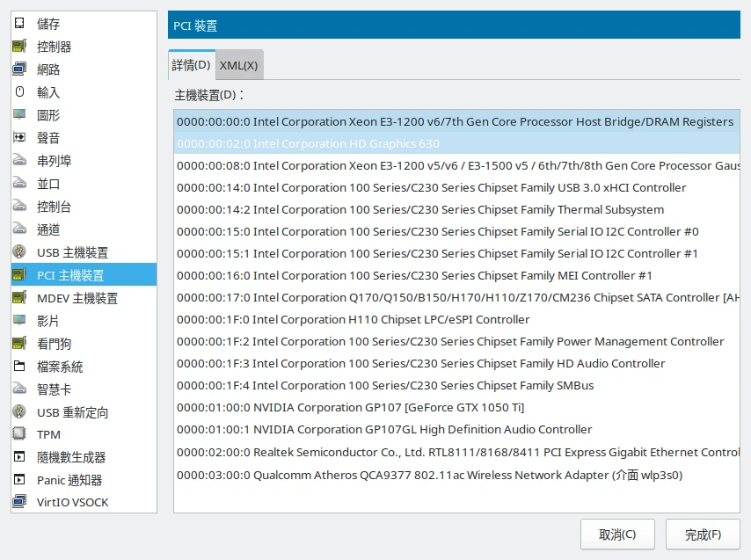The width and height of the screenshot is (751, 560).
Task: Select MDEV 主機裝置 in the sidebar
Action: [x=77, y=298]
